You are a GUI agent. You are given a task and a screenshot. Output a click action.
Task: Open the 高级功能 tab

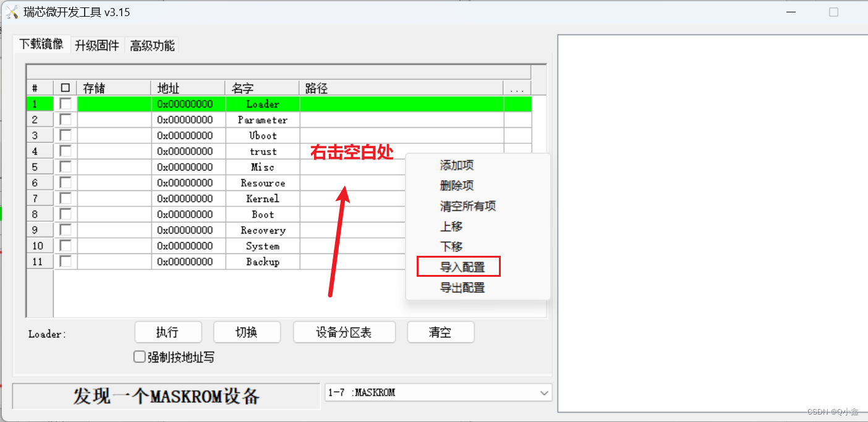point(152,46)
